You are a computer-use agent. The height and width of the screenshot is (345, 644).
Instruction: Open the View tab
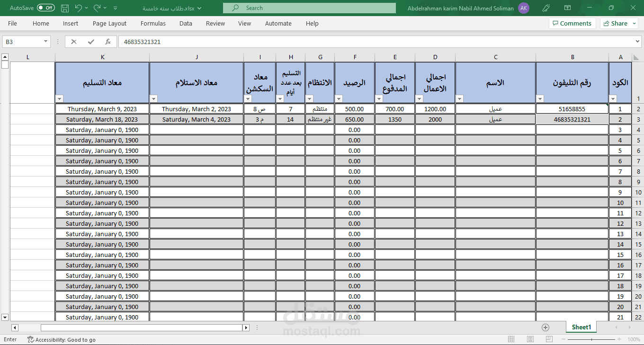pyautogui.click(x=244, y=23)
